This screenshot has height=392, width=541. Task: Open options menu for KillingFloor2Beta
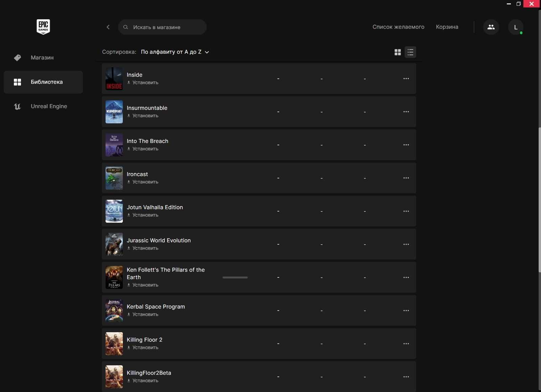(406, 377)
